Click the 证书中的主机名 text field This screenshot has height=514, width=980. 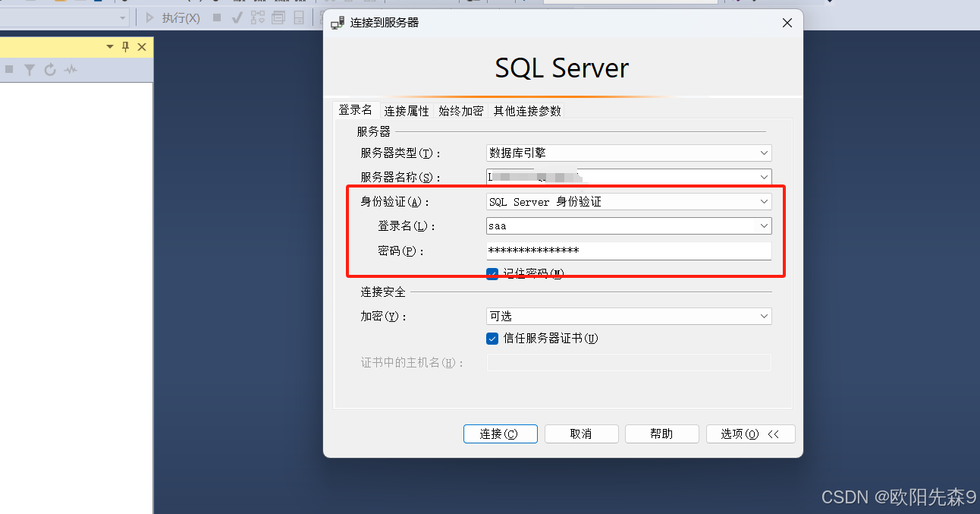[629, 363]
